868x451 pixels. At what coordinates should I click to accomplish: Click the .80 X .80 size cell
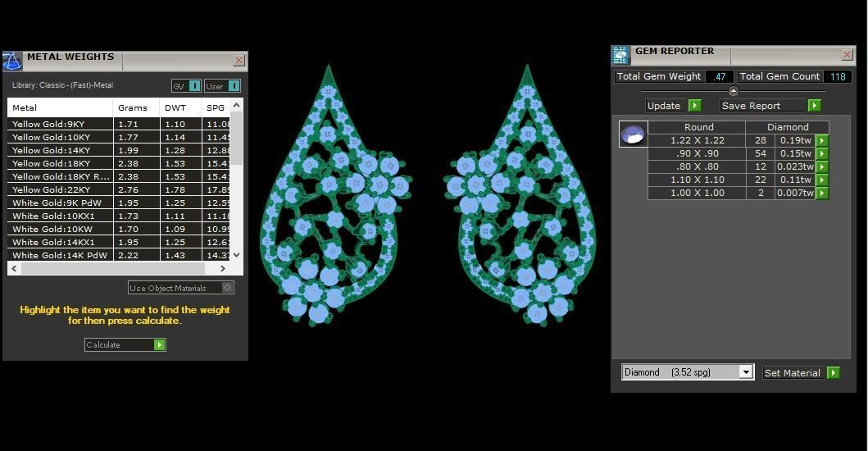click(697, 166)
